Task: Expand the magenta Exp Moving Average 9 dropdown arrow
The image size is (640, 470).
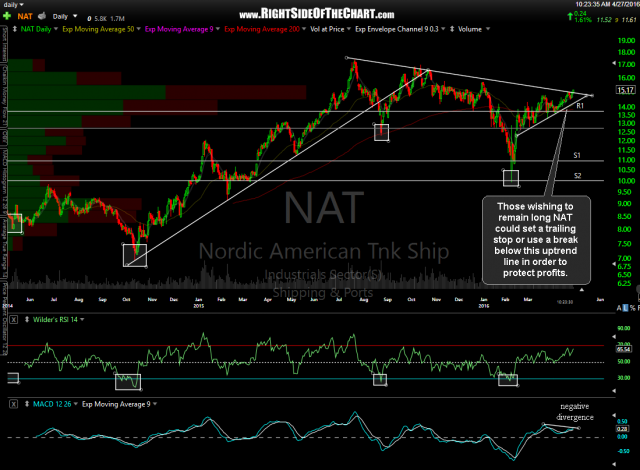Action: [x=218, y=29]
